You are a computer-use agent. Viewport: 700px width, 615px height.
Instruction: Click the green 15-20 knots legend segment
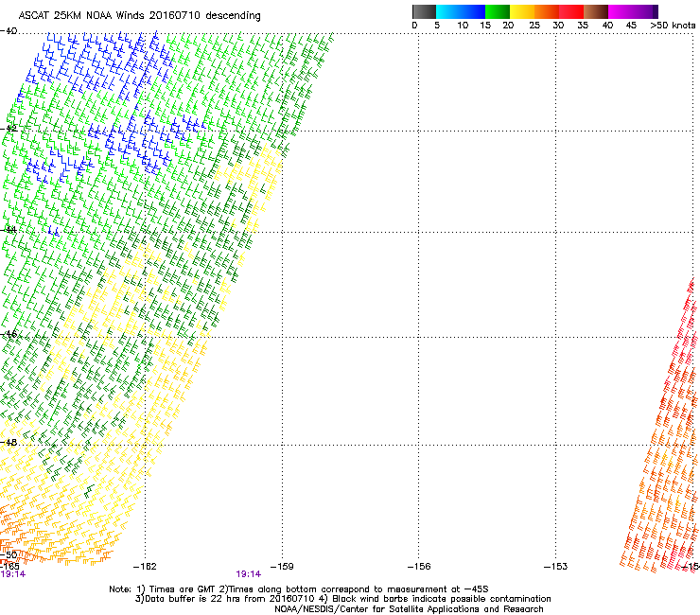[x=498, y=11]
